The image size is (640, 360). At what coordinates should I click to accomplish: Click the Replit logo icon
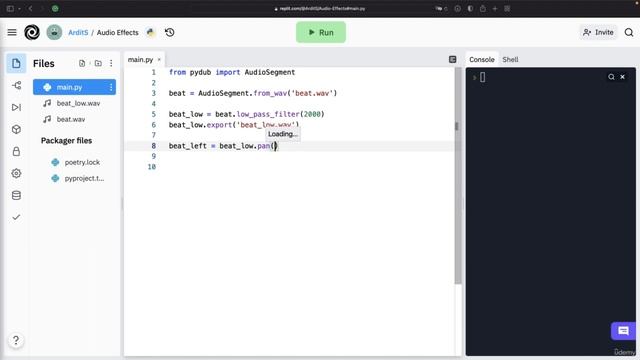pos(32,32)
